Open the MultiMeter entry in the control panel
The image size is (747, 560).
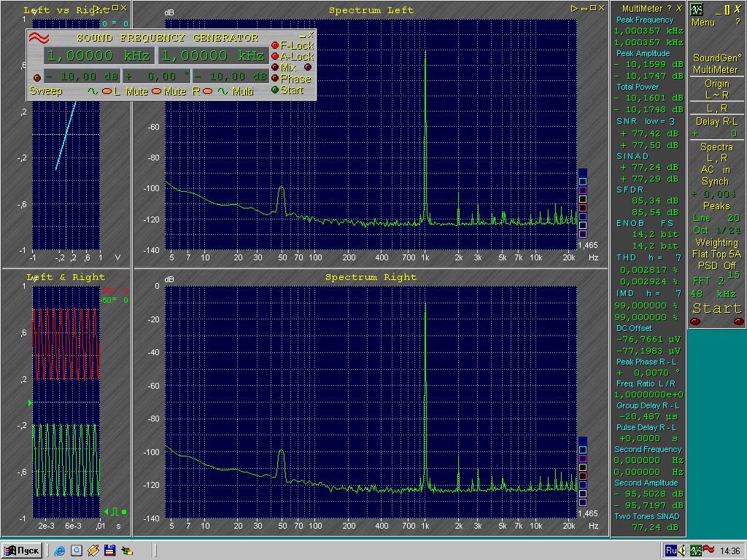[716, 69]
